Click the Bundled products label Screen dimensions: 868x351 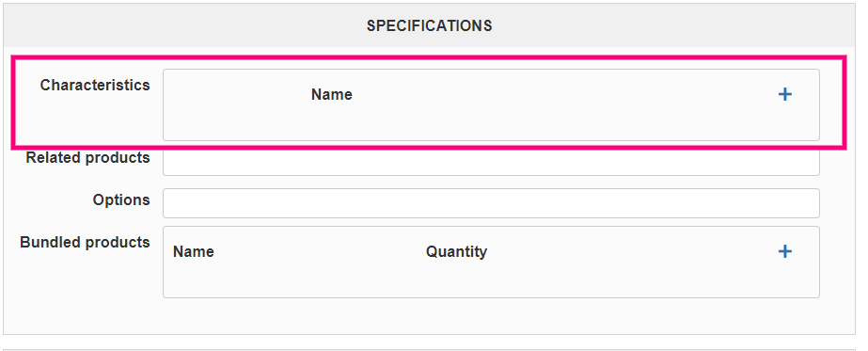(x=85, y=243)
